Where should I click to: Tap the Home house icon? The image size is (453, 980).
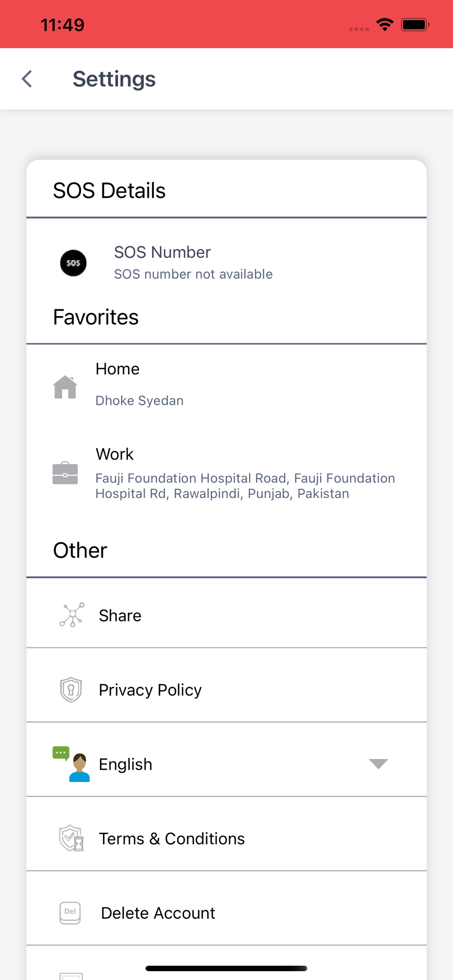pyautogui.click(x=65, y=387)
